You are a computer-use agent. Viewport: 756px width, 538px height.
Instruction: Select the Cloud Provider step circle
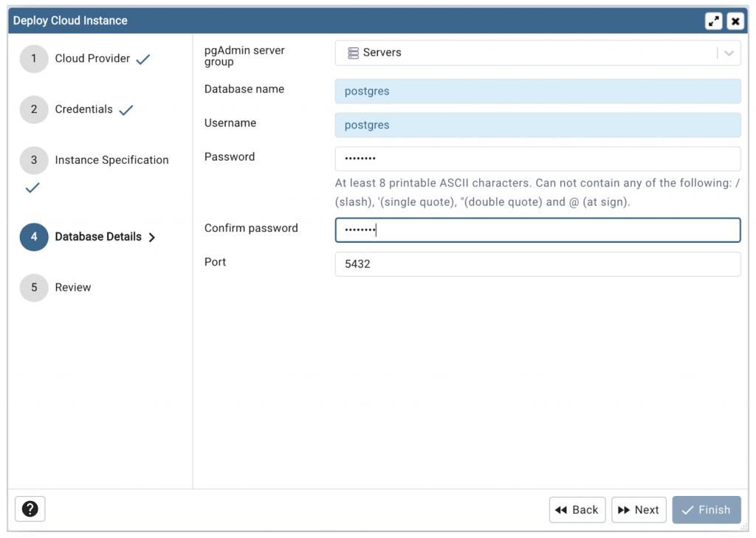coord(33,58)
